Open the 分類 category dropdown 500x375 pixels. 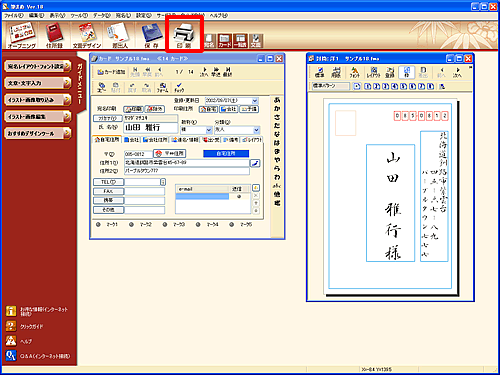point(256,130)
